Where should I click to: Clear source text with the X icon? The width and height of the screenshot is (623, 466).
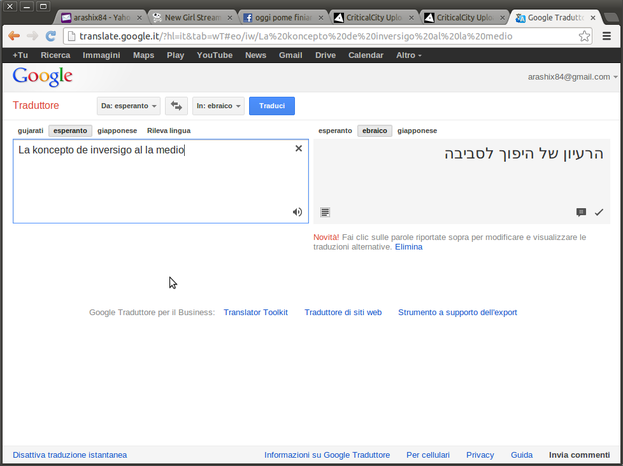click(x=298, y=148)
